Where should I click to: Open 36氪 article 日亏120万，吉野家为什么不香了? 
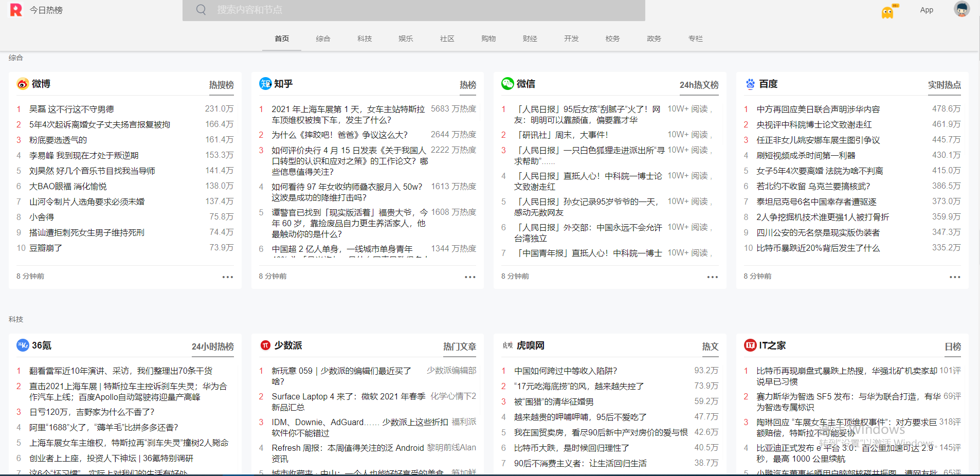[x=92, y=412]
